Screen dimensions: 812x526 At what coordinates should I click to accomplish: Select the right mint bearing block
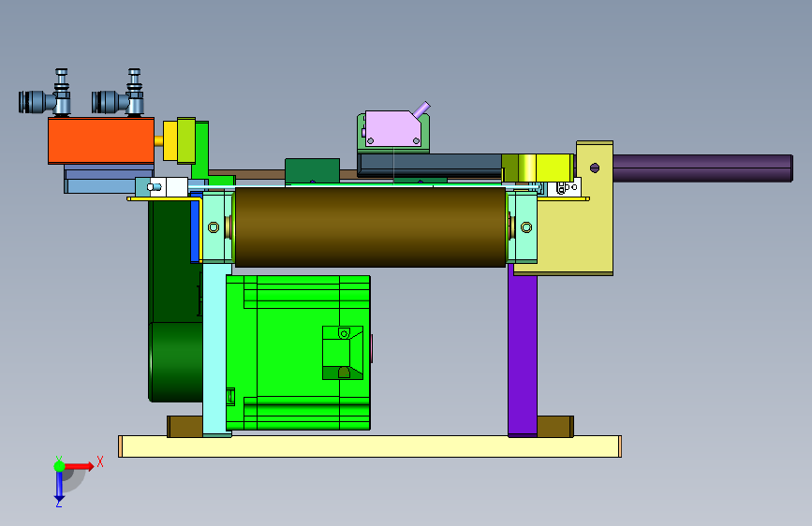tap(522, 227)
